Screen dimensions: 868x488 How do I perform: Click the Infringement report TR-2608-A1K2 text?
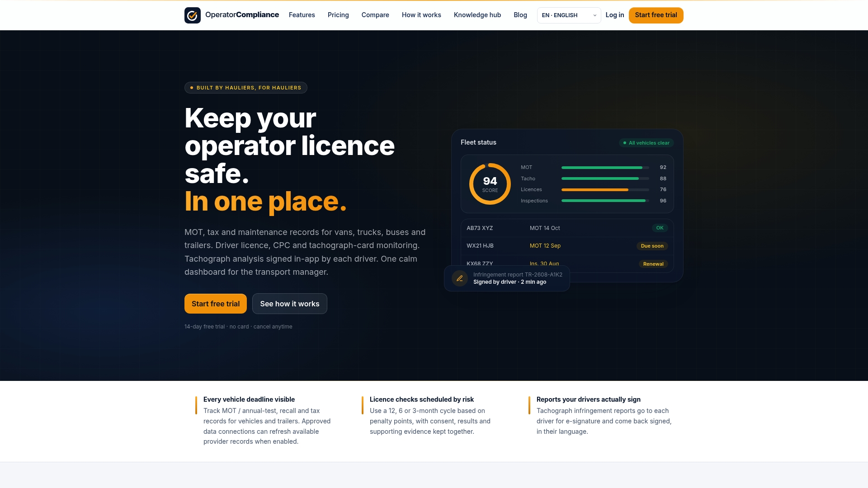point(518,275)
